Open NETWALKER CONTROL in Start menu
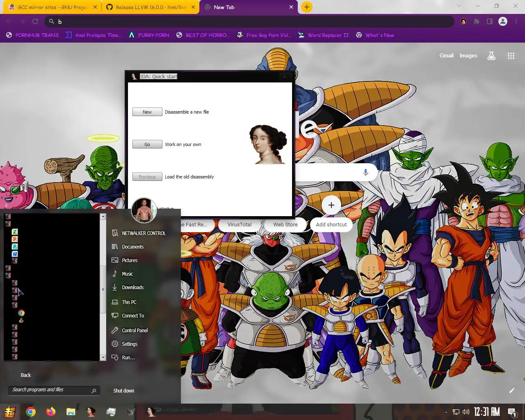This screenshot has width=525, height=420. 139,233
